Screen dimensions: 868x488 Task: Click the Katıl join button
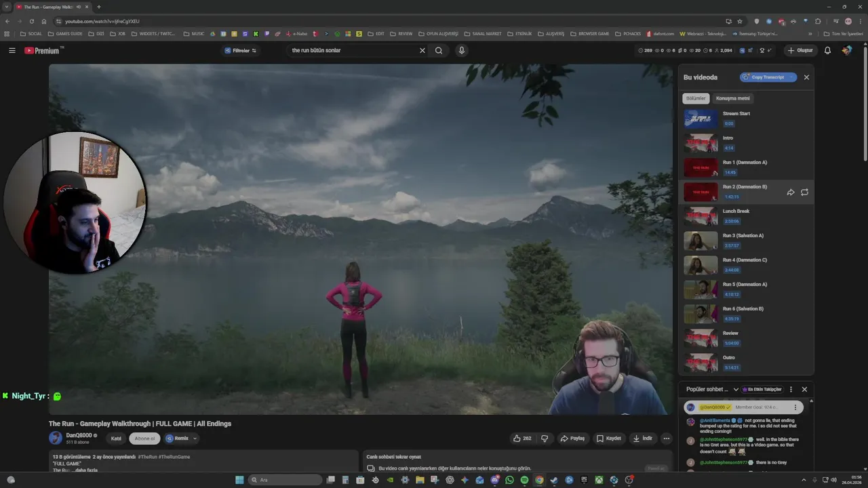click(x=116, y=439)
